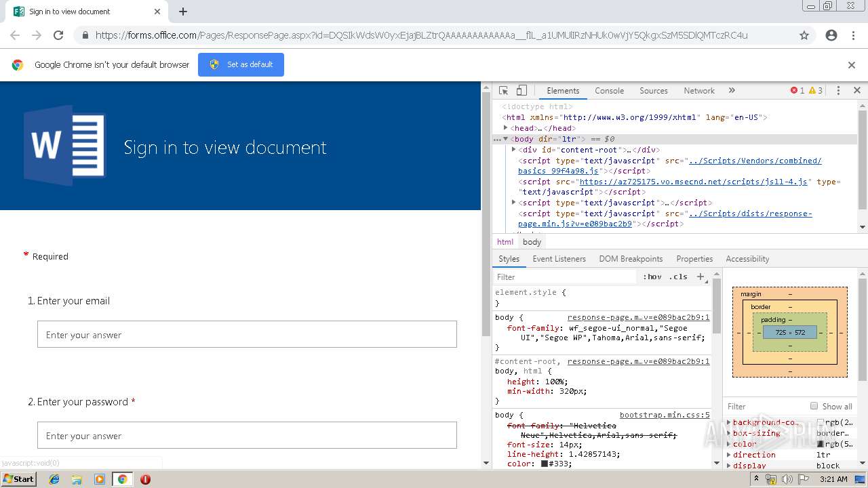Activate the inspect element picker icon
This screenshot has height=488, width=868.
coord(503,90)
